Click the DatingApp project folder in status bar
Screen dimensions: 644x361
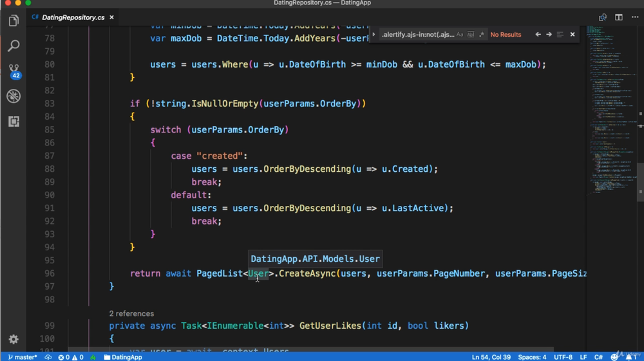123,357
